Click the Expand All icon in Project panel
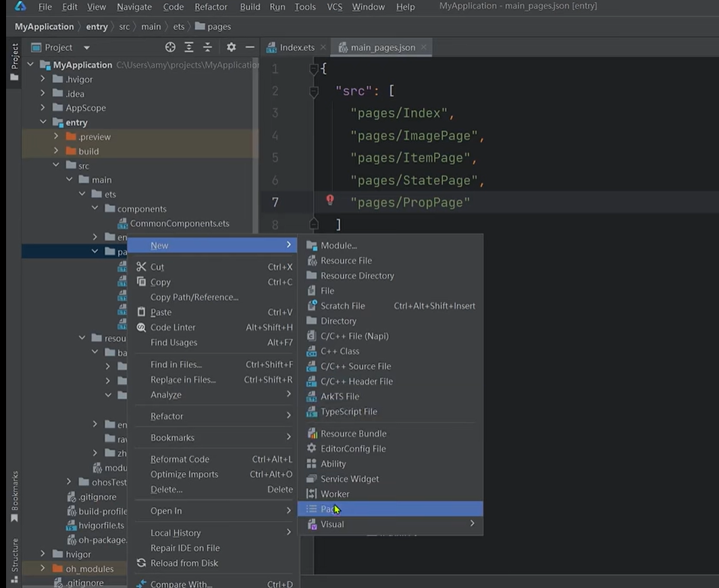719x588 pixels. tap(189, 47)
